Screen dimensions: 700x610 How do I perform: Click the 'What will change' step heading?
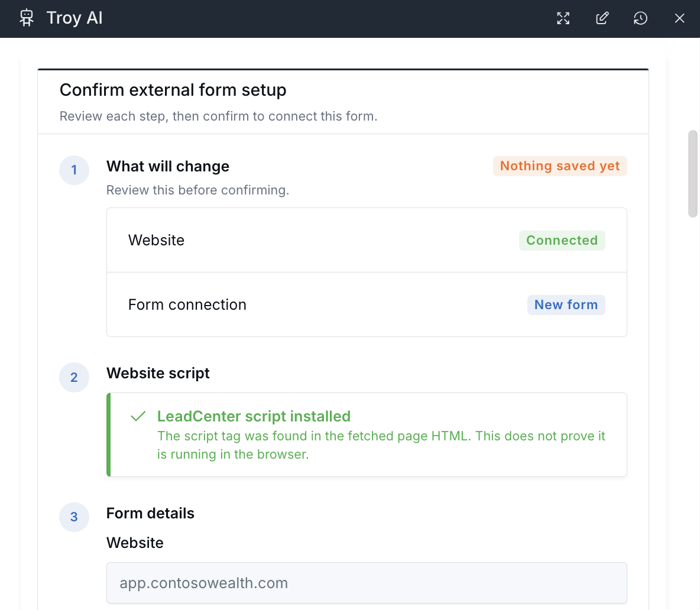pyautogui.click(x=168, y=167)
